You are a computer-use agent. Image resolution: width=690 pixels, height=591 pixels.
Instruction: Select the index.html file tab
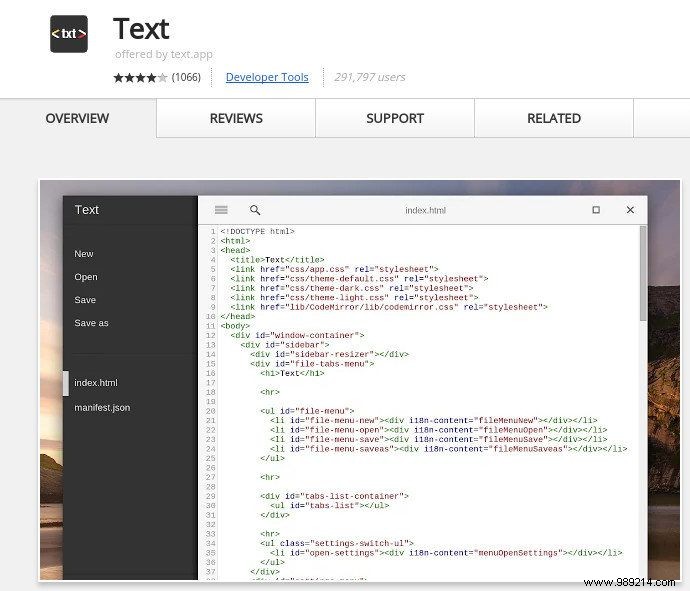[x=96, y=383]
